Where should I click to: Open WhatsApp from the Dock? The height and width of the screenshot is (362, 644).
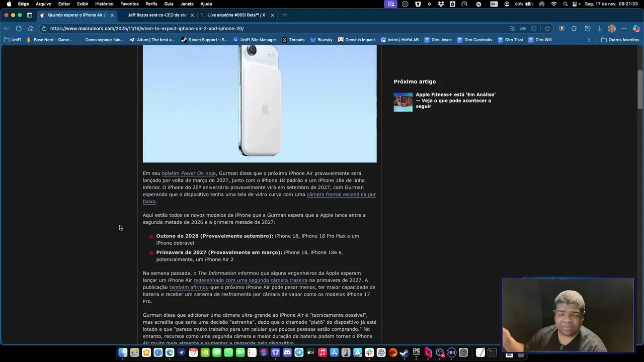[x=228, y=353]
